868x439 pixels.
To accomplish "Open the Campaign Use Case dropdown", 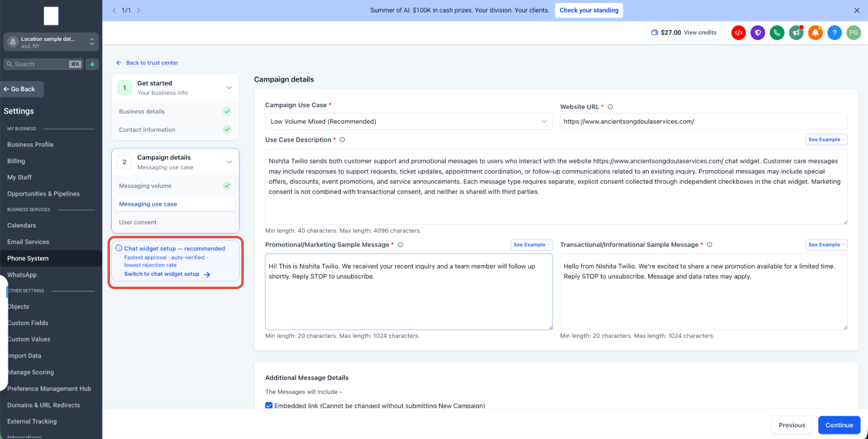I will (409, 121).
